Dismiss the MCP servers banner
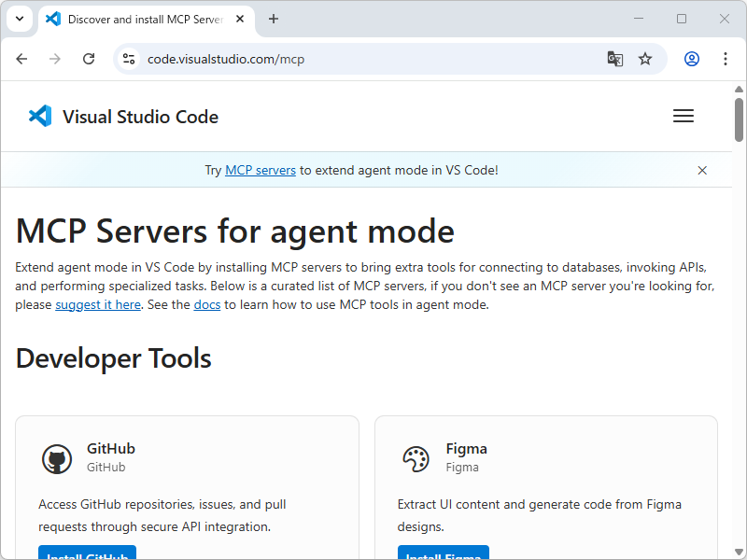Viewport: 747px width, 560px height. point(702,170)
